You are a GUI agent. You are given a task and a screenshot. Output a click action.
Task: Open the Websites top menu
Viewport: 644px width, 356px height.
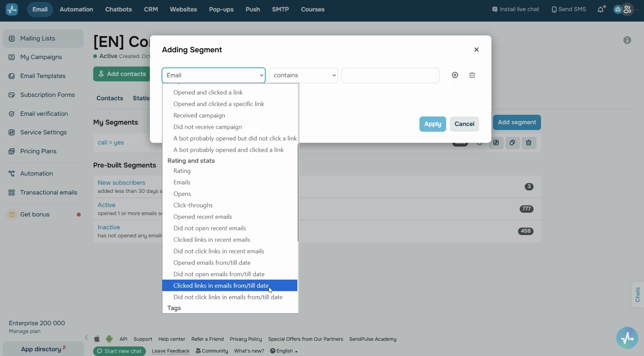(183, 9)
